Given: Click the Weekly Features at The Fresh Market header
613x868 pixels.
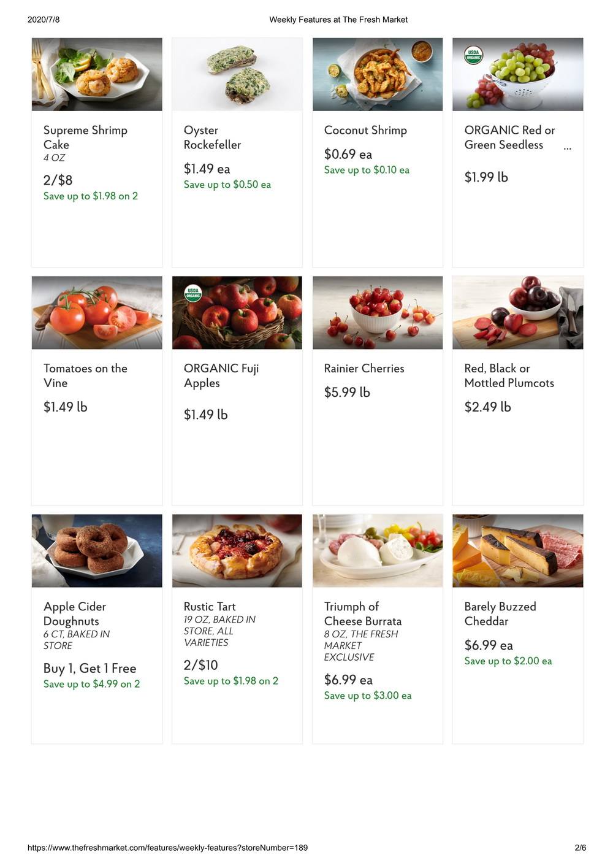Looking at the screenshot, I should pos(338,20).
